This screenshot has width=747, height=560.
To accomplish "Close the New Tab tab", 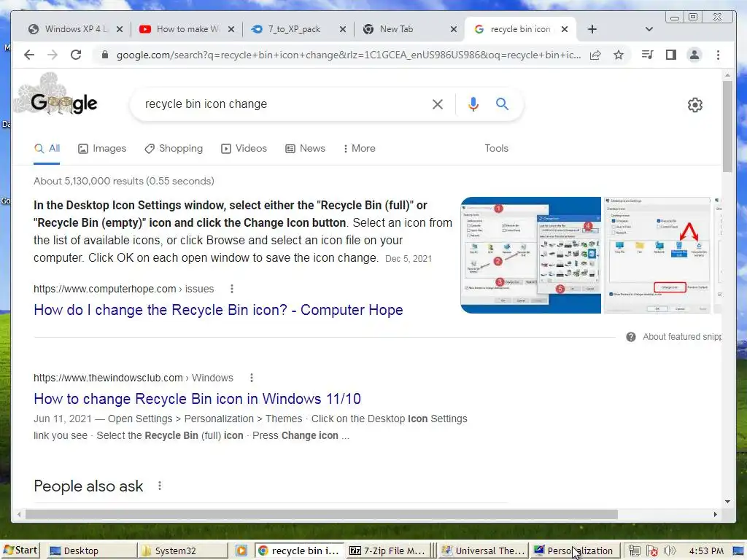I will (454, 29).
